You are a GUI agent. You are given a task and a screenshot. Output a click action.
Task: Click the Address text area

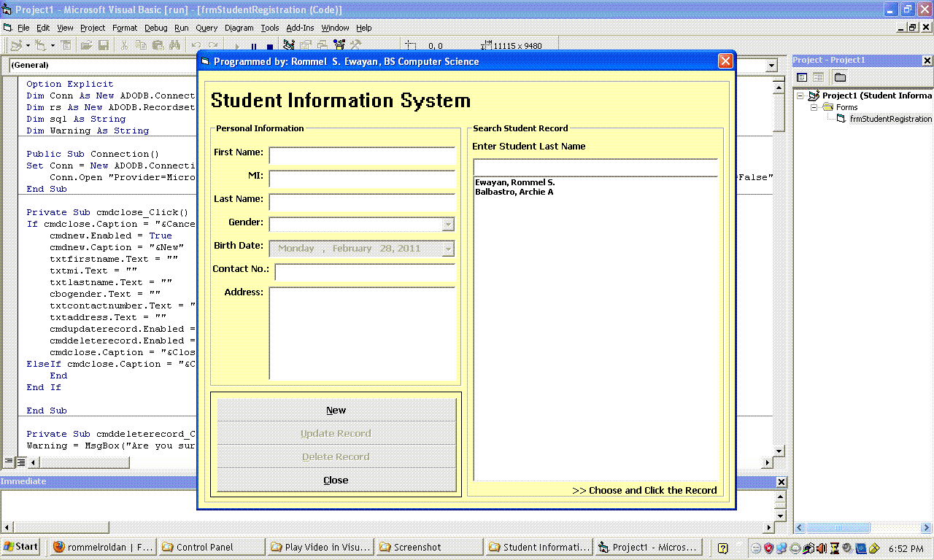point(363,333)
